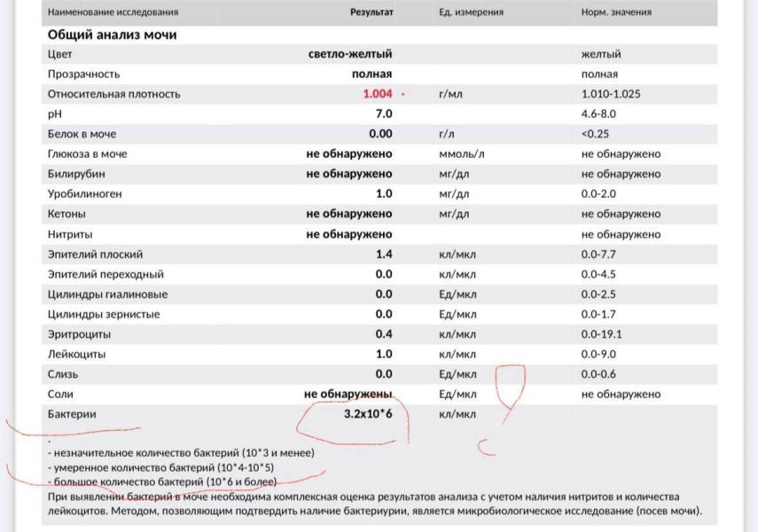Select the 'Общий анализ мочи' section title
758x532 pixels.
112,35
